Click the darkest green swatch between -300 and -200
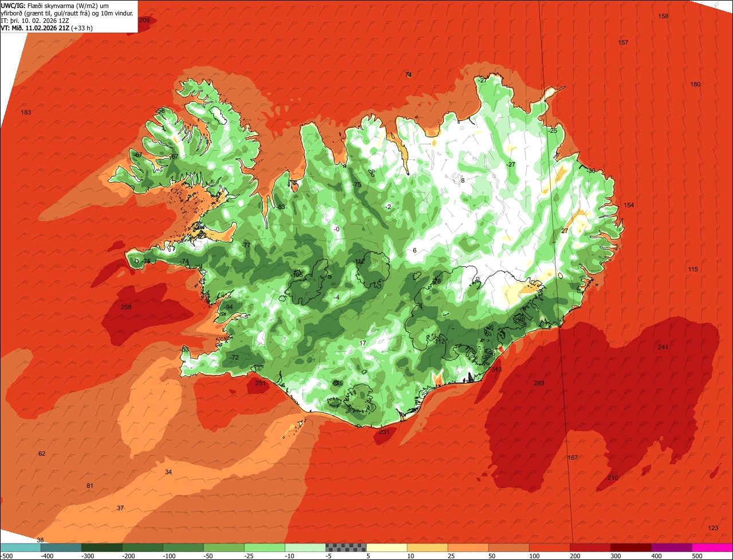Image resolution: width=733 pixels, height=560 pixels. pos(101,547)
